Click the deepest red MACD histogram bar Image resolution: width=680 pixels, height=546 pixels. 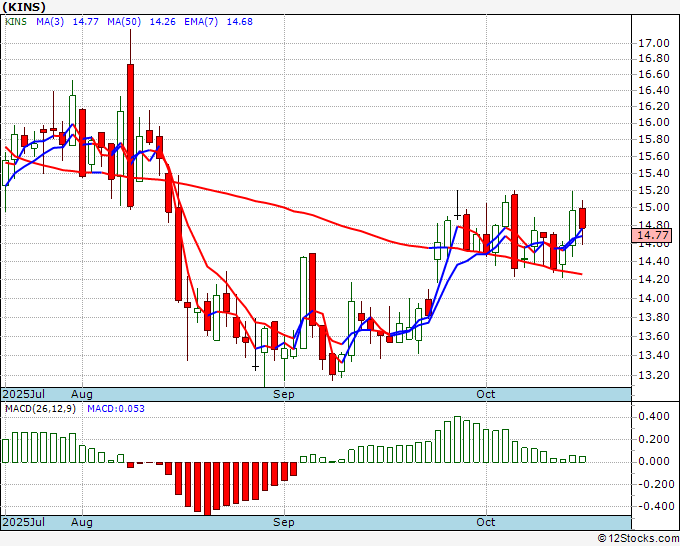(x=207, y=489)
